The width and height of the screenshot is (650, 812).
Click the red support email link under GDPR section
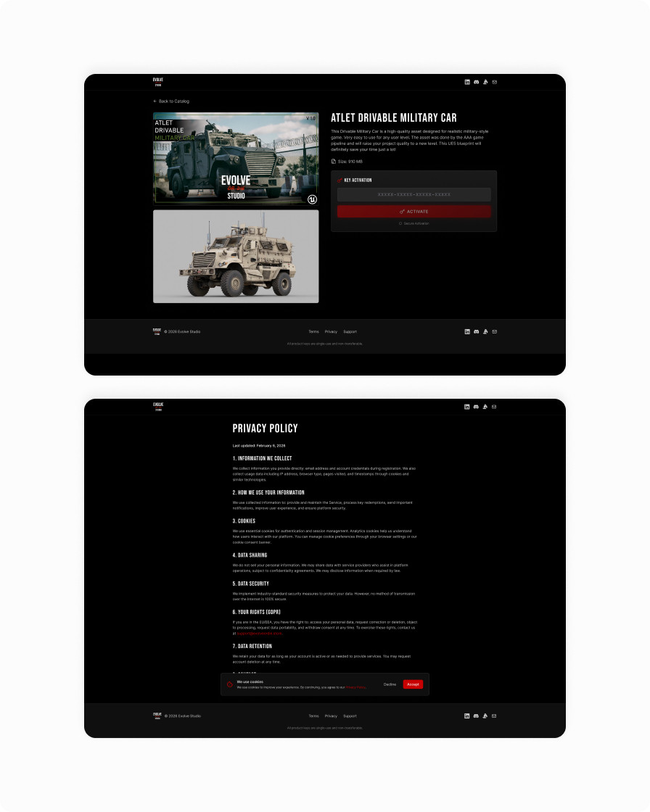point(260,633)
